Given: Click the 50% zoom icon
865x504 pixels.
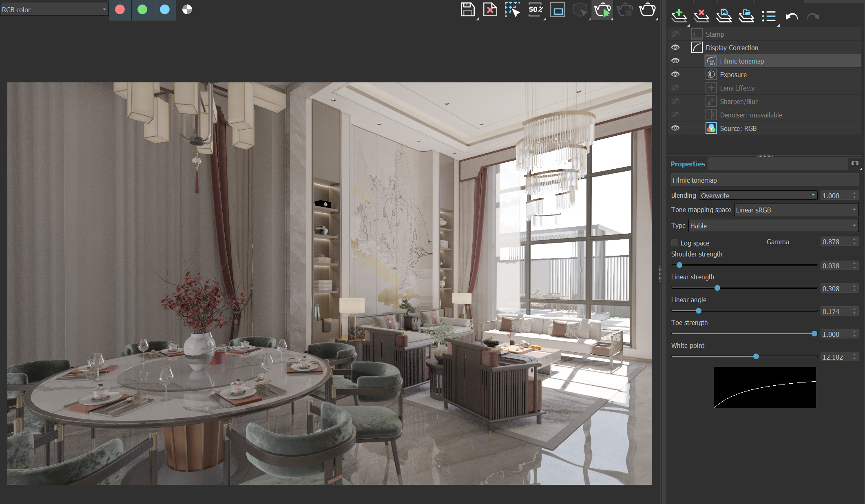Looking at the screenshot, I should [535, 10].
